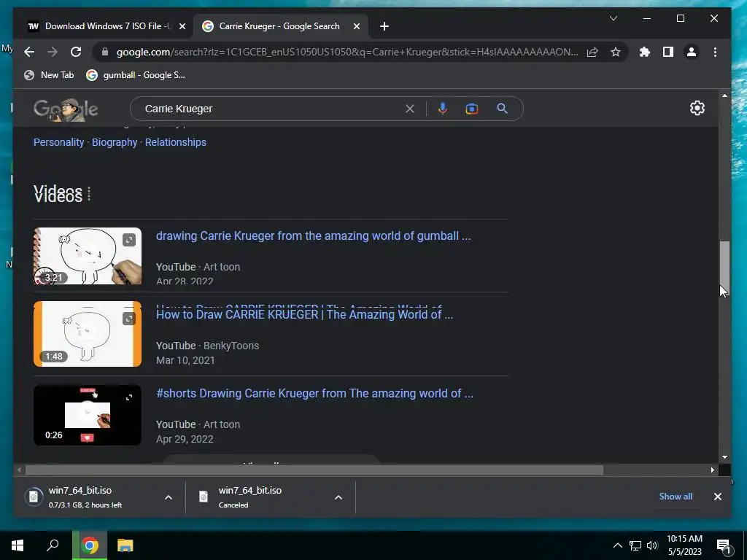Viewport: 747px width, 560px height.
Task: Start voice search with microphone
Action: pyautogui.click(x=443, y=109)
